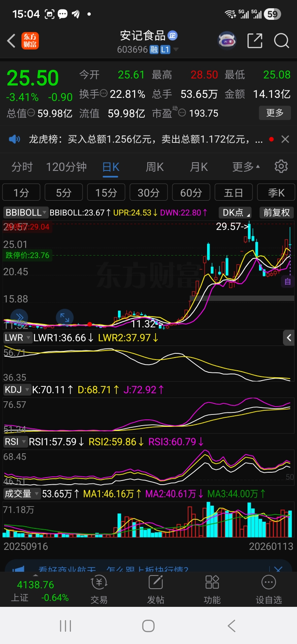Screen dimensions: 297x644
Task: Close the 龙虎榜 news banner
Action: point(285,140)
